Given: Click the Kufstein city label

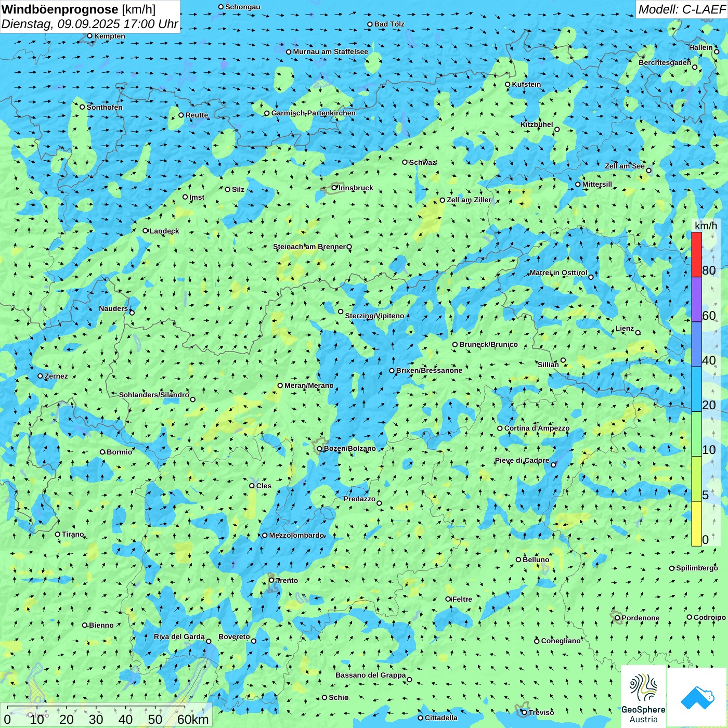Looking at the screenshot, I should [x=526, y=84].
